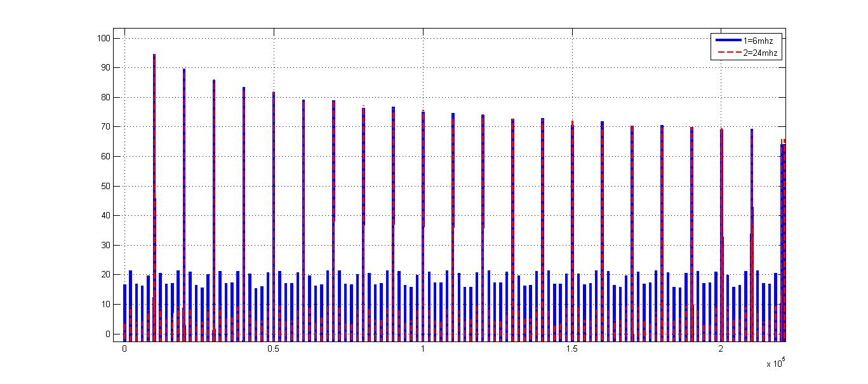Image resolution: width=868 pixels, height=384 pixels.
Task: Select the x-axis tick label 0
Action: pyautogui.click(x=124, y=349)
